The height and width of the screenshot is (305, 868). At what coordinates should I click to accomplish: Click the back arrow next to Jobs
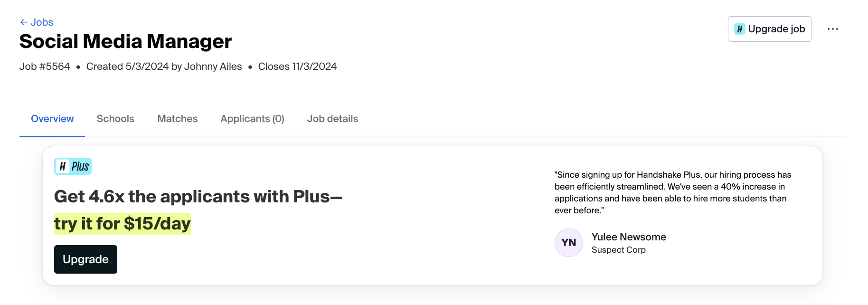click(23, 22)
